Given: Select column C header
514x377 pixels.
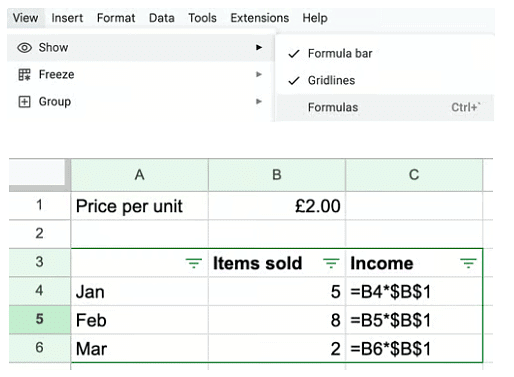Looking at the screenshot, I should click(414, 175).
